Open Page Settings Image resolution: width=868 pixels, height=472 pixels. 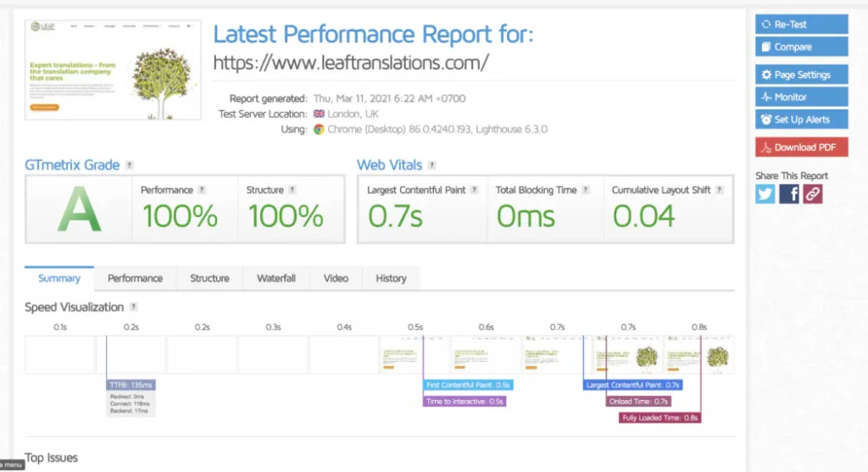tap(801, 75)
